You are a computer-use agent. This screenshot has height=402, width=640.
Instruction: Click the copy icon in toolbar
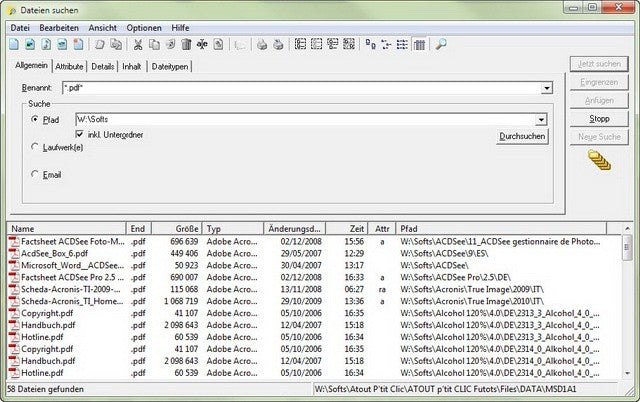pos(154,44)
